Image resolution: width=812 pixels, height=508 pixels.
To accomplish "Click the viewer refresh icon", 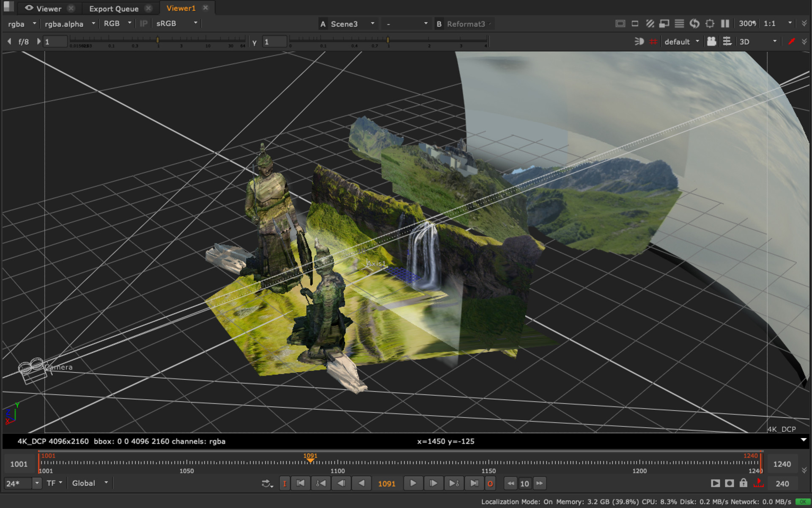I will (695, 24).
